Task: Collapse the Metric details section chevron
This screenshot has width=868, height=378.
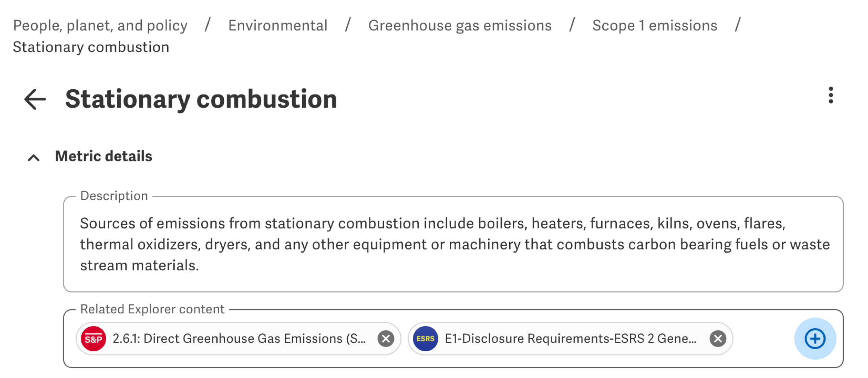Action: (x=34, y=157)
